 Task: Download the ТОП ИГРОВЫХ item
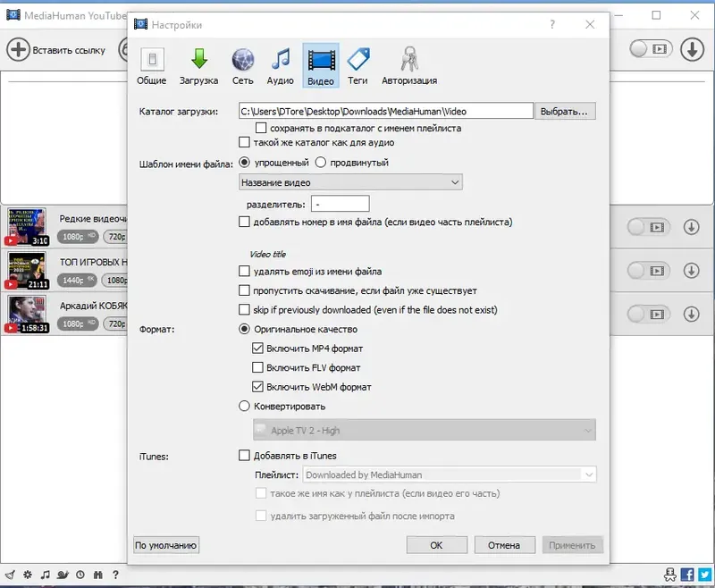(691, 271)
